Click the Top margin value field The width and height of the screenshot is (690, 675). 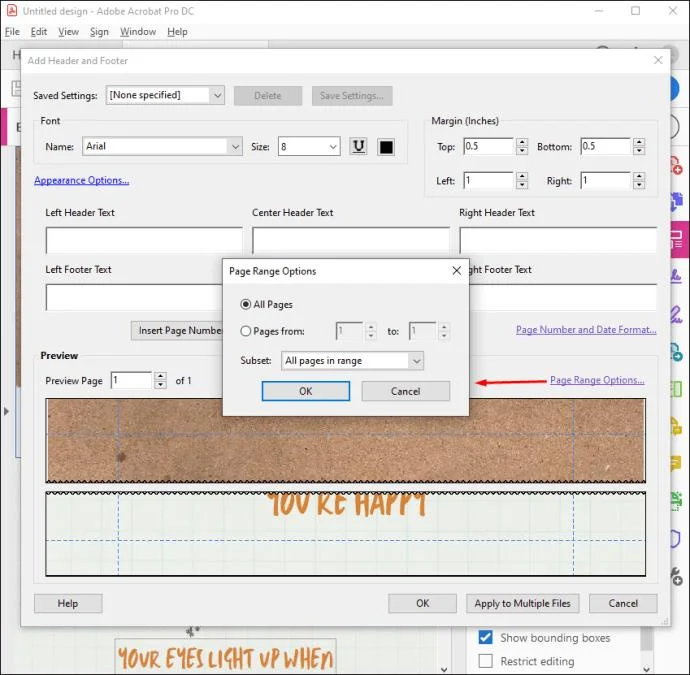[x=488, y=147]
